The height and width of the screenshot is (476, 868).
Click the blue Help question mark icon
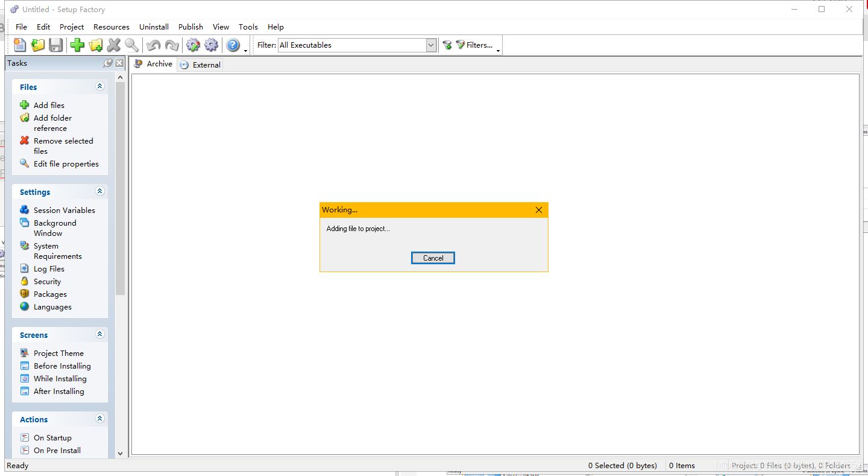pyautogui.click(x=233, y=45)
